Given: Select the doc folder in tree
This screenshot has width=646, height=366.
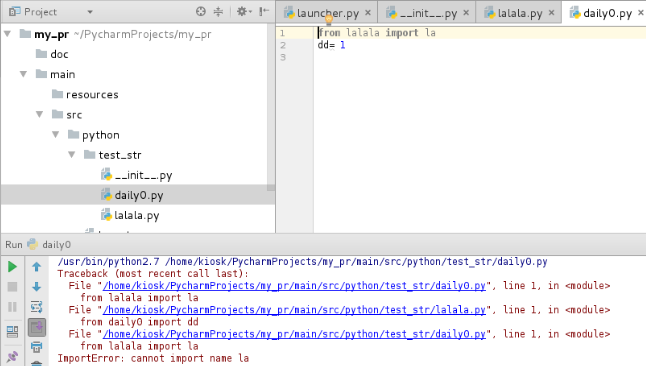Looking at the screenshot, I should tap(59, 54).
